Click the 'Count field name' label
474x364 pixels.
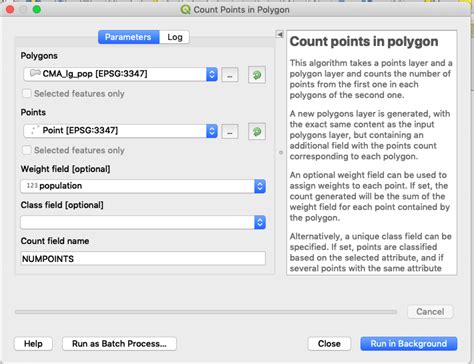click(55, 241)
